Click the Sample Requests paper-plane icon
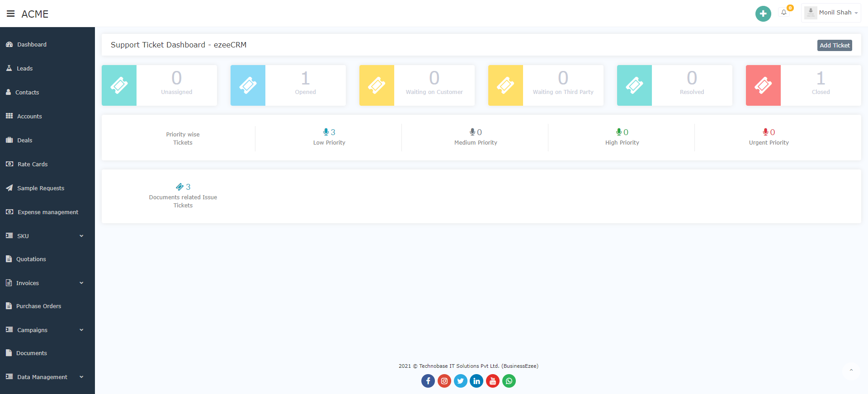Viewport: 868px width, 394px height. (x=9, y=188)
